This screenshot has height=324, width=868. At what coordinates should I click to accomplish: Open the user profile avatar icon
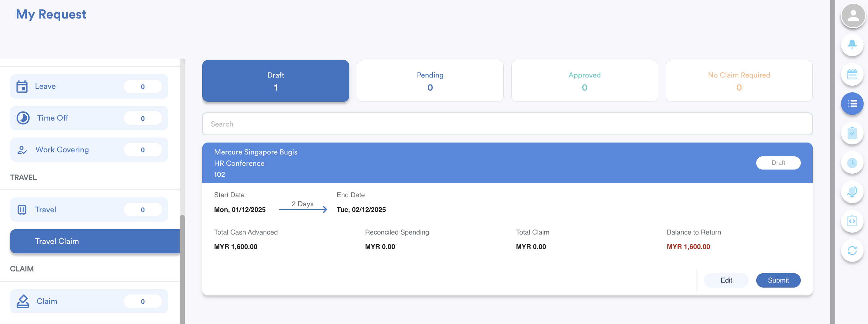[853, 15]
